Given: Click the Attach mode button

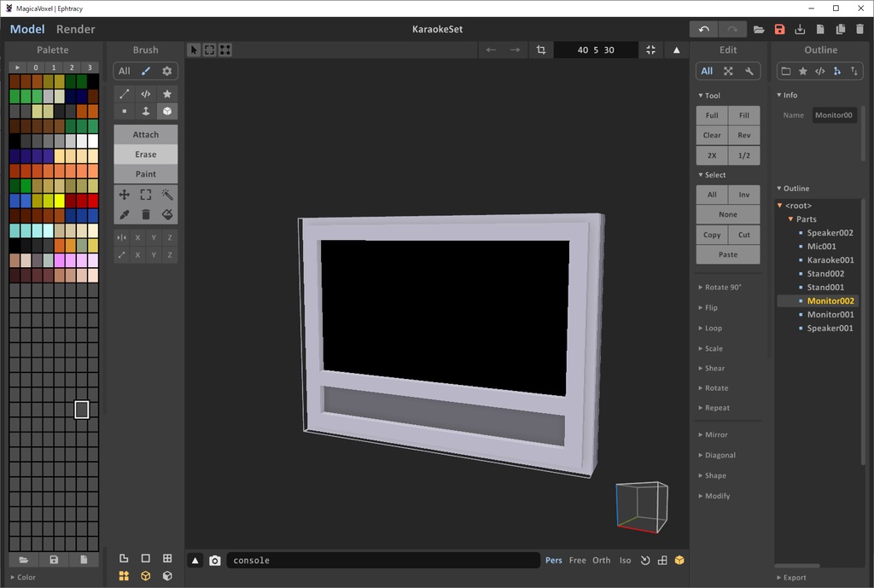Looking at the screenshot, I should pyautogui.click(x=145, y=134).
